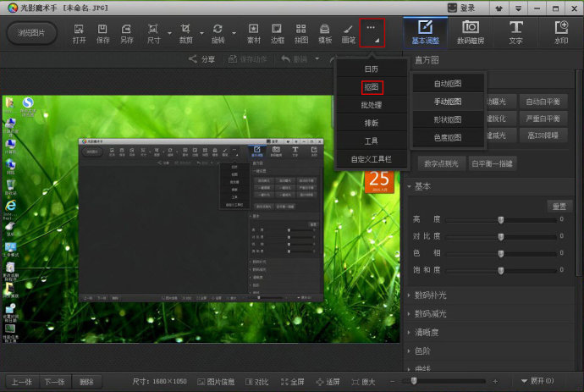The image size is (584, 392).
Task: Select the 旋转 (Rotate) tool icon
Action: pyautogui.click(x=218, y=32)
